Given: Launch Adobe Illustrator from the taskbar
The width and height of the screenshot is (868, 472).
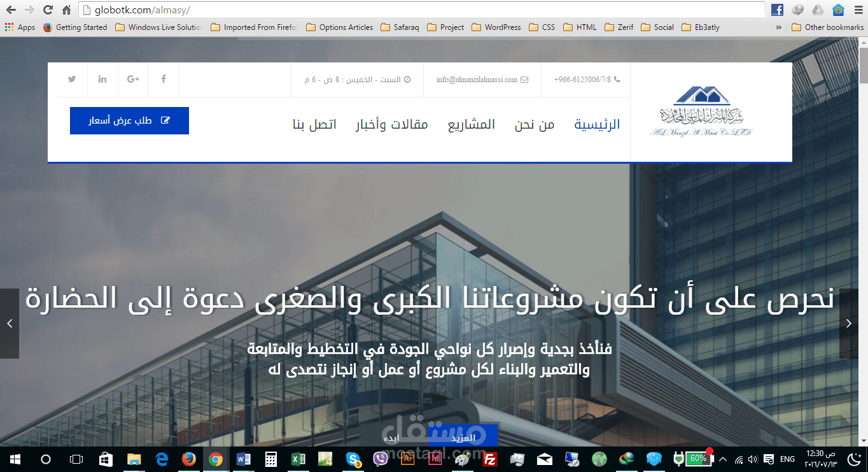Looking at the screenshot, I should tap(407, 459).
